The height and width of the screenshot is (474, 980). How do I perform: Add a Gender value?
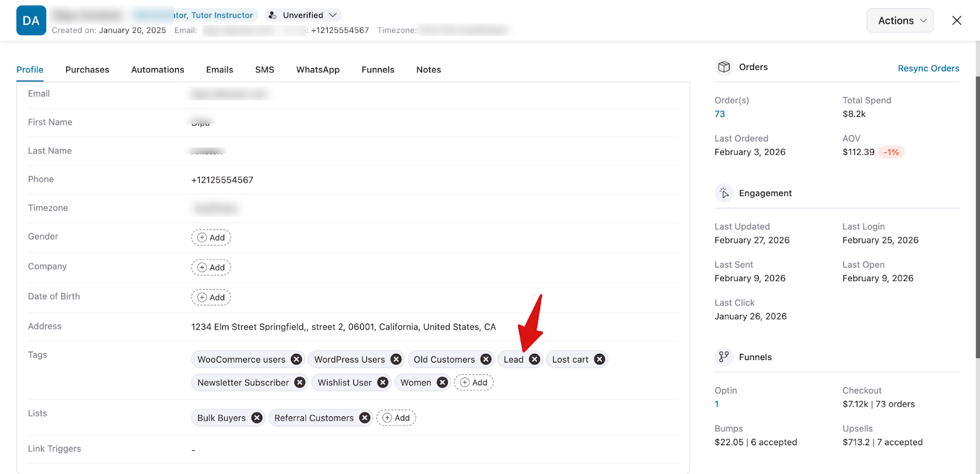tap(211, 238)
